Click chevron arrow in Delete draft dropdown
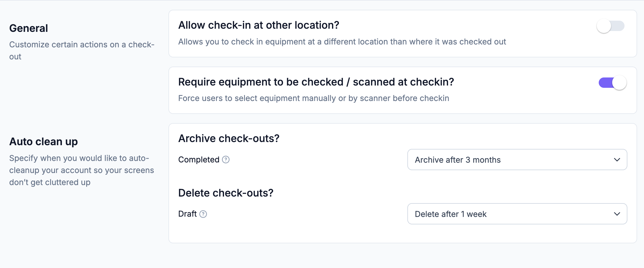Screen dimensions: 644x268 pos(617,214)
